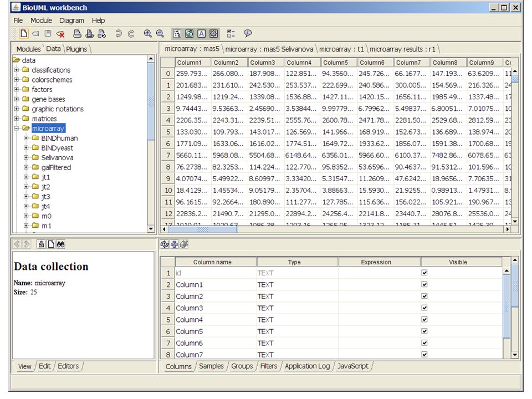Click the forward arrow in description pane
This screenshot has height=399, width=532.
coord(27,244)
